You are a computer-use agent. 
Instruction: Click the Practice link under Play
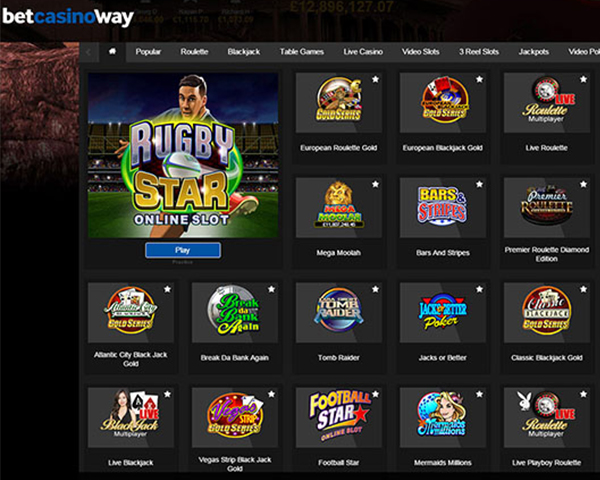pyautogui.click(x=183, y=262)
